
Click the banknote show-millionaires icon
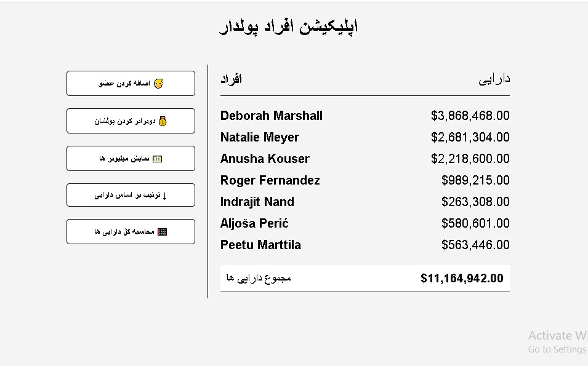point(157,159)
